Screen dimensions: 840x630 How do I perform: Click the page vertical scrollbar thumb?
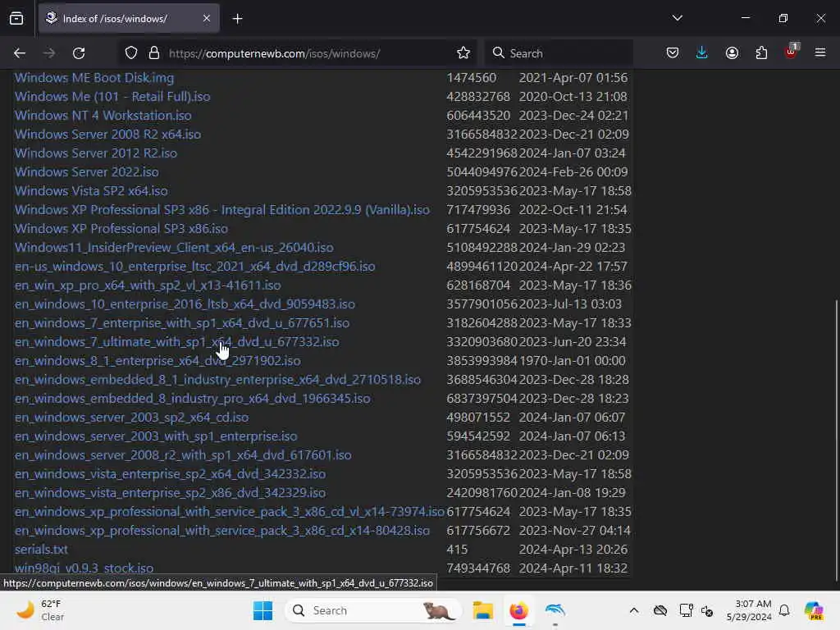[x=836, y=440]
